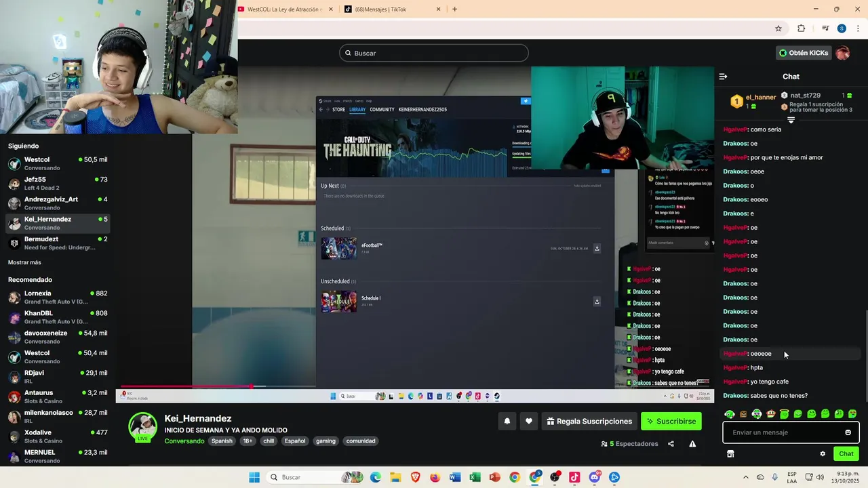This screenshot has height=488, width=868.
Task: Insert the angry brown box emote
Action: 743,414
